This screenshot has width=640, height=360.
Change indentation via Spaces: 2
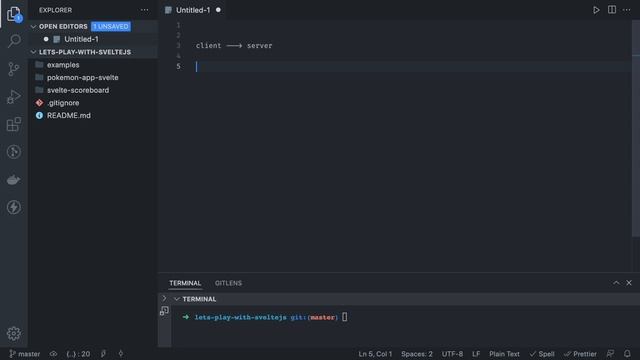(x=416, y=354)
